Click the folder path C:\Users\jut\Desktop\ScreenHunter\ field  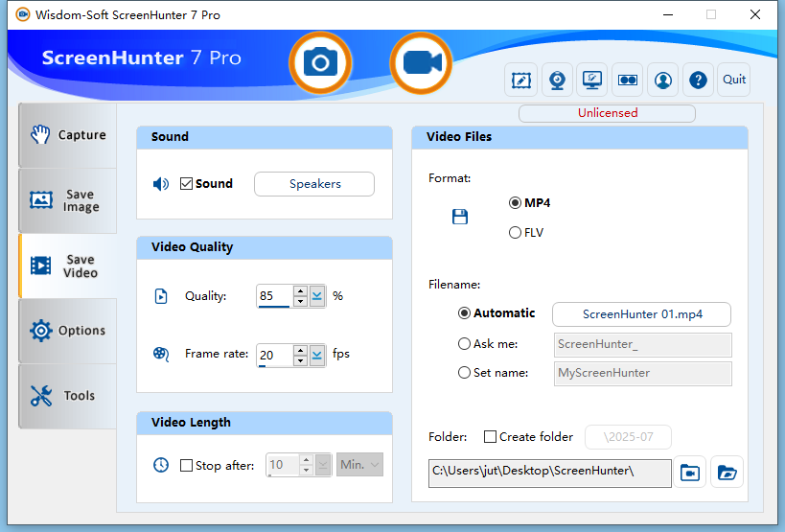pos(550,473)
